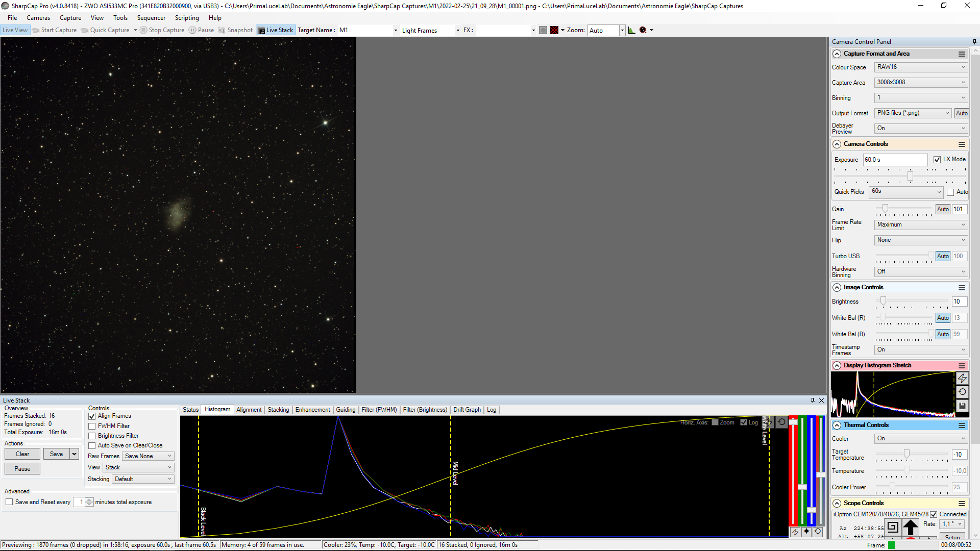980x551 pixels.
Task: Click the Live Stack Save button
Action: click(57, 454)
